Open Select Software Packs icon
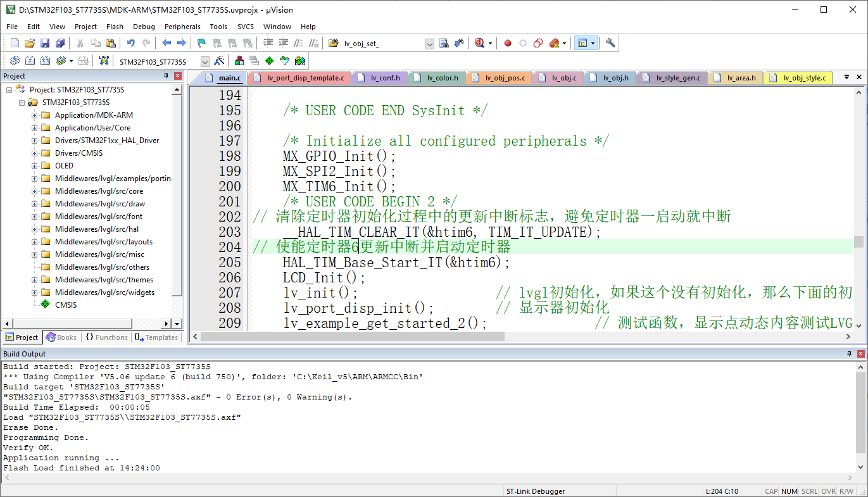Image resolution: width=868 pixels, height=497 pixels. tap(285, 61)
